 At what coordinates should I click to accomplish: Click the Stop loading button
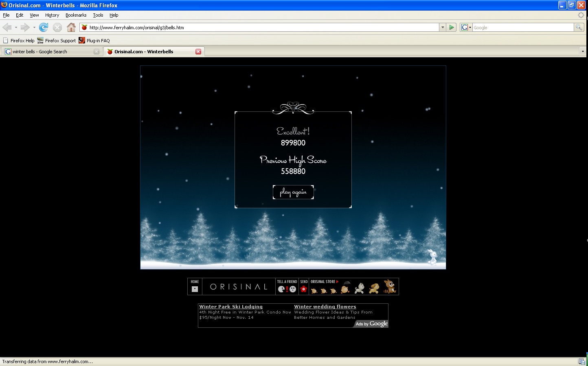[x=57, y=27]
